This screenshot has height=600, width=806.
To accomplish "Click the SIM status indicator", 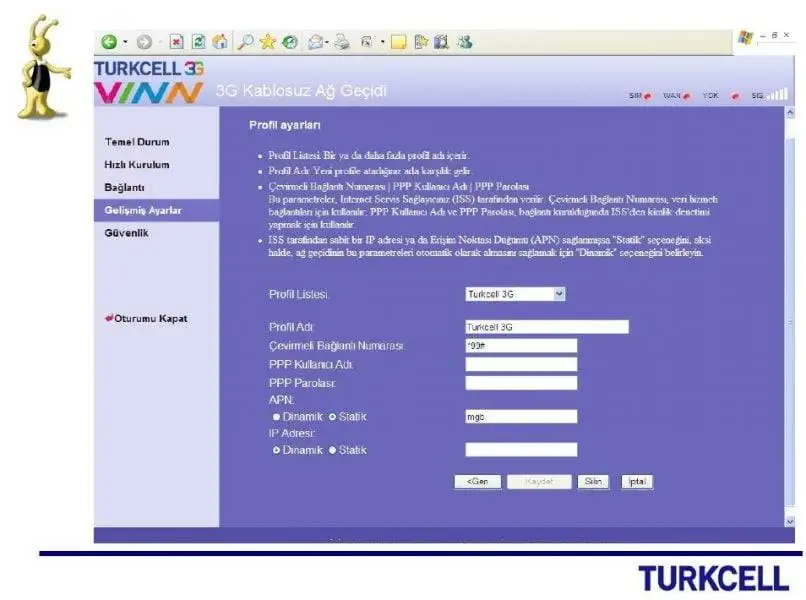I will [640, 96].
